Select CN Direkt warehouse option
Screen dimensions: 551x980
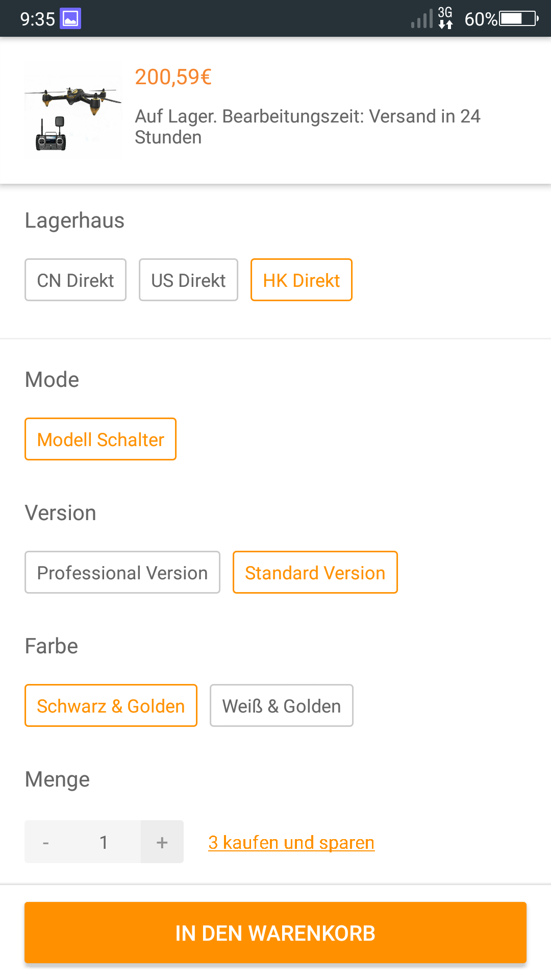pos(76,280)
